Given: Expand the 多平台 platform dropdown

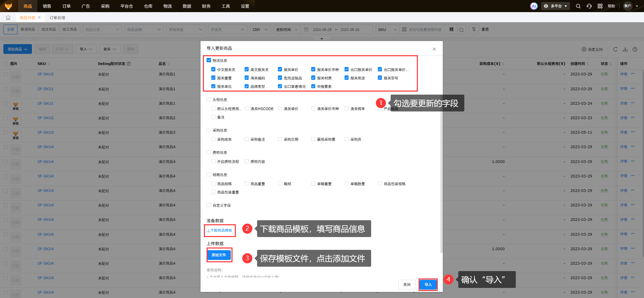Looking at the screenshot, I should [555, 6].
